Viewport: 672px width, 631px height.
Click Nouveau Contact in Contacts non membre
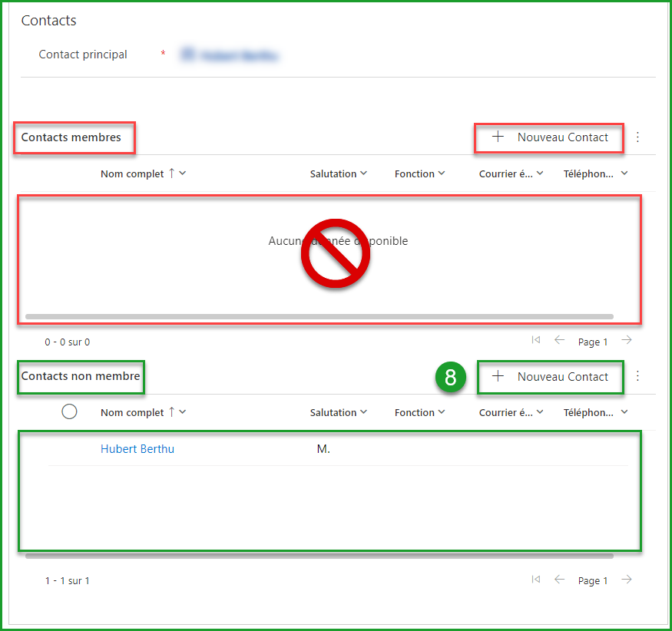coord(550,376)
